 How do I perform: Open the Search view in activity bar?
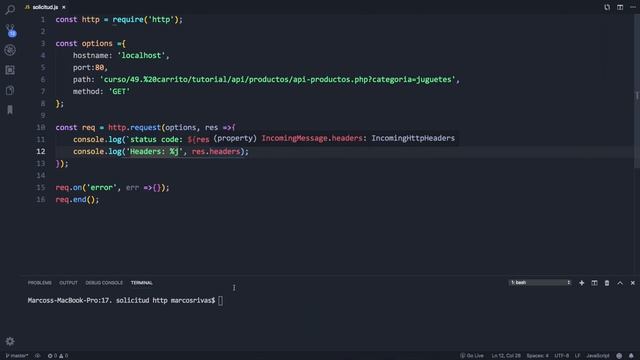(x=10, y=10)
